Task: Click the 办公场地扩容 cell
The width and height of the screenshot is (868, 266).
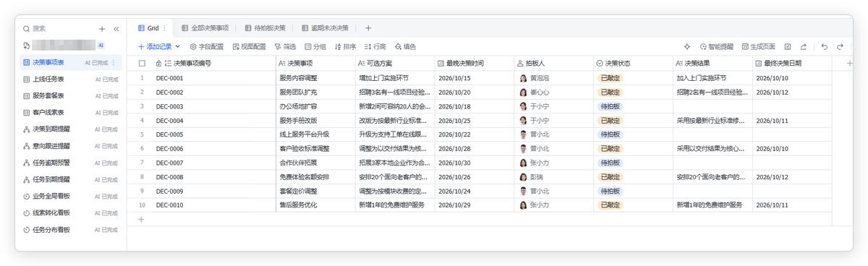Action: pyautogui.click(x=315, y=106)
